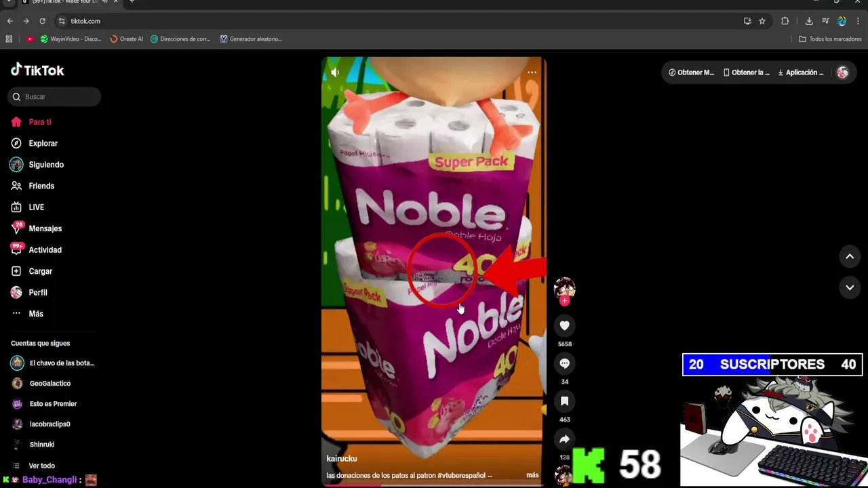The width and height of the screenshot is (868, 488).
Task: Open Todos los marcadores folder
Action: 830,39
